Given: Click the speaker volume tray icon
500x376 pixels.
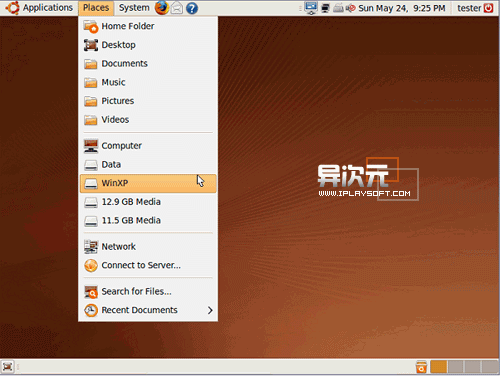Looking at the screenshot, I should (350, 8).
